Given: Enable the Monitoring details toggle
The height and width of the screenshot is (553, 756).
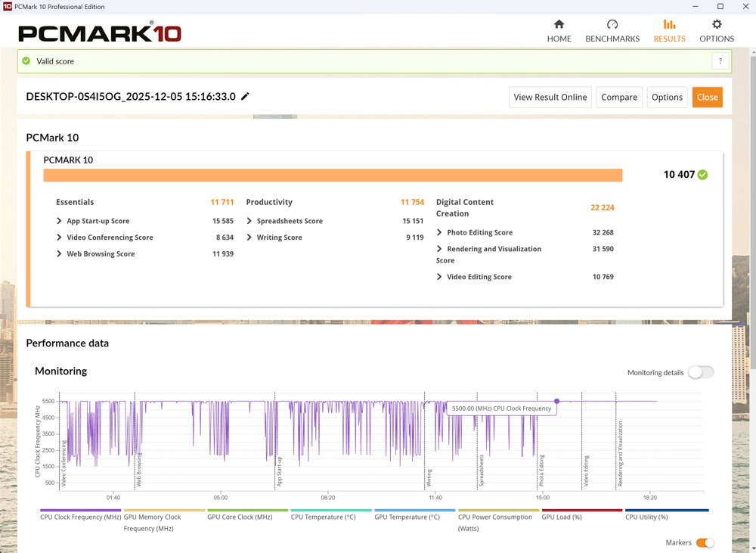Looking at the screenshot, I should tap(700, 372).
